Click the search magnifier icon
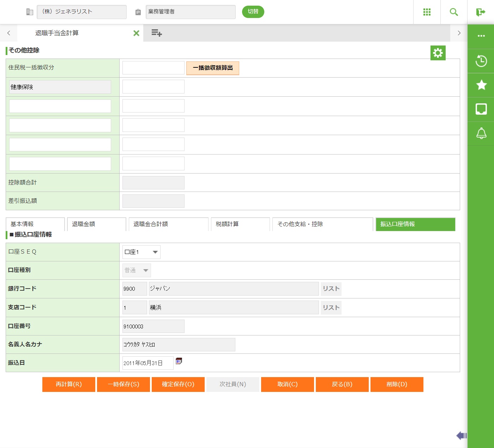494x448 pixels. click(454, 12)
